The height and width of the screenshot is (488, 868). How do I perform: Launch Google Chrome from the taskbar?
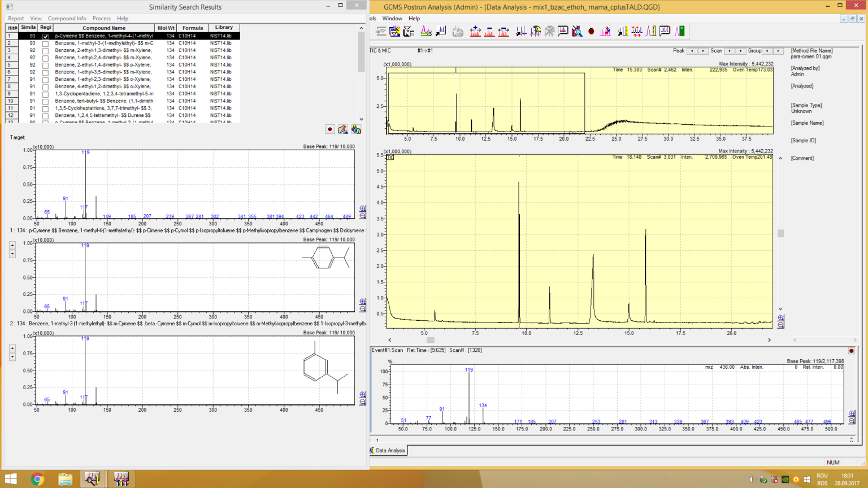pyautogui.click(x=37, y=479)
